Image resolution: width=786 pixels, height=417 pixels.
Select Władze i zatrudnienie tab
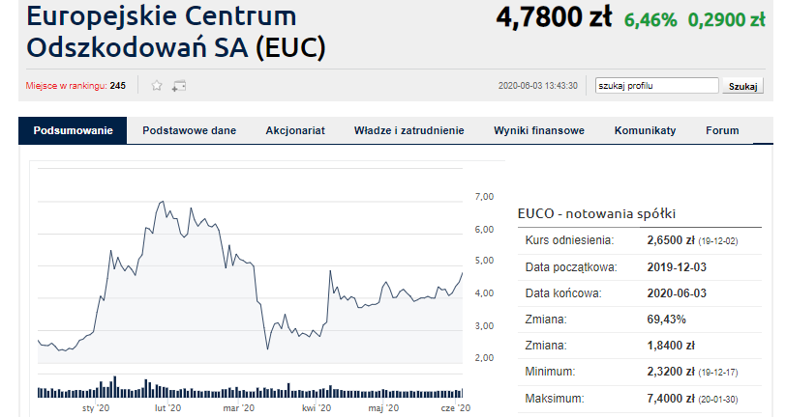tap(409, 131)
